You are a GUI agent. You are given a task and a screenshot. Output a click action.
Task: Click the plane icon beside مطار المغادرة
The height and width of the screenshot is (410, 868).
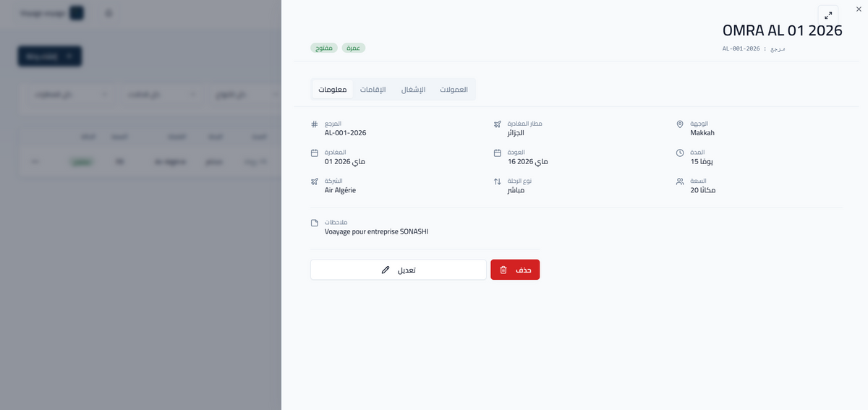pos(497,124)
